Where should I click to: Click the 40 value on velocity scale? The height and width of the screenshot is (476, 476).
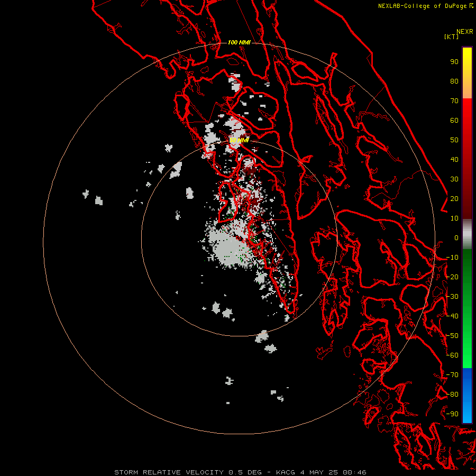454,160
